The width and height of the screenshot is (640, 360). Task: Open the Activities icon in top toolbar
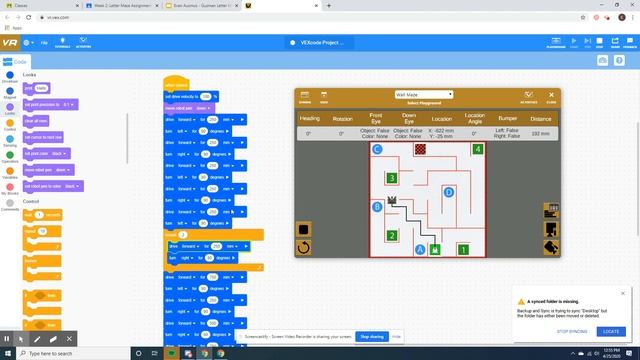pyautogui.click(x=83, y=42)
